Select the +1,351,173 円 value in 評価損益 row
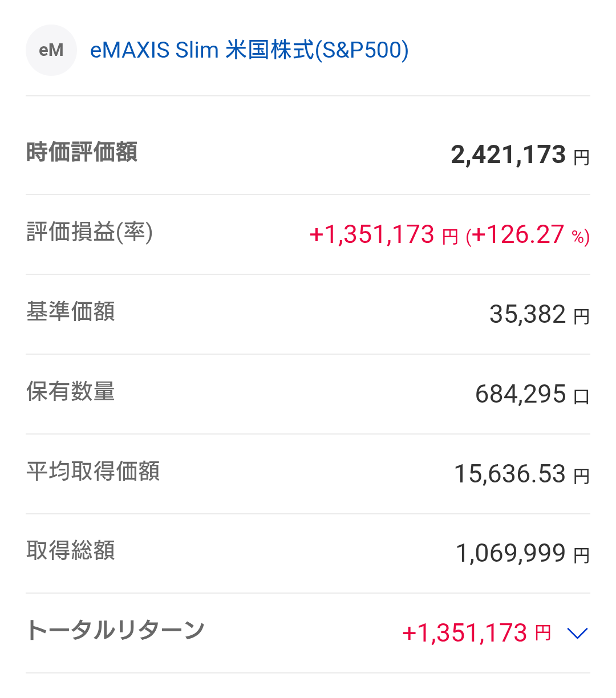This screenshot has width=616, height=698. tap(383, 235)
